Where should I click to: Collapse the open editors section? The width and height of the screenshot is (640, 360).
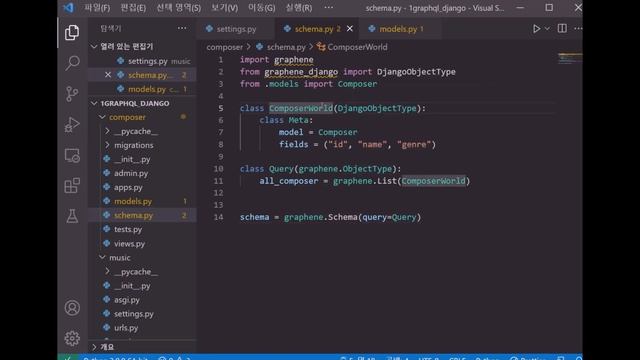94,47
